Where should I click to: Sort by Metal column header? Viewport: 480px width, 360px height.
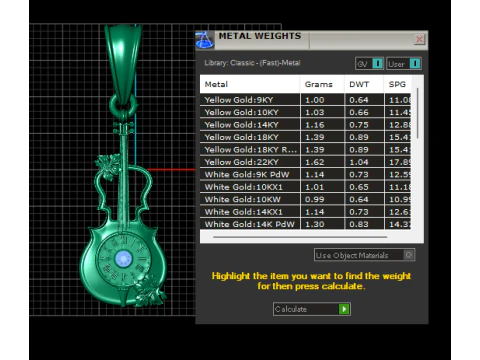(x=250, y=84)
